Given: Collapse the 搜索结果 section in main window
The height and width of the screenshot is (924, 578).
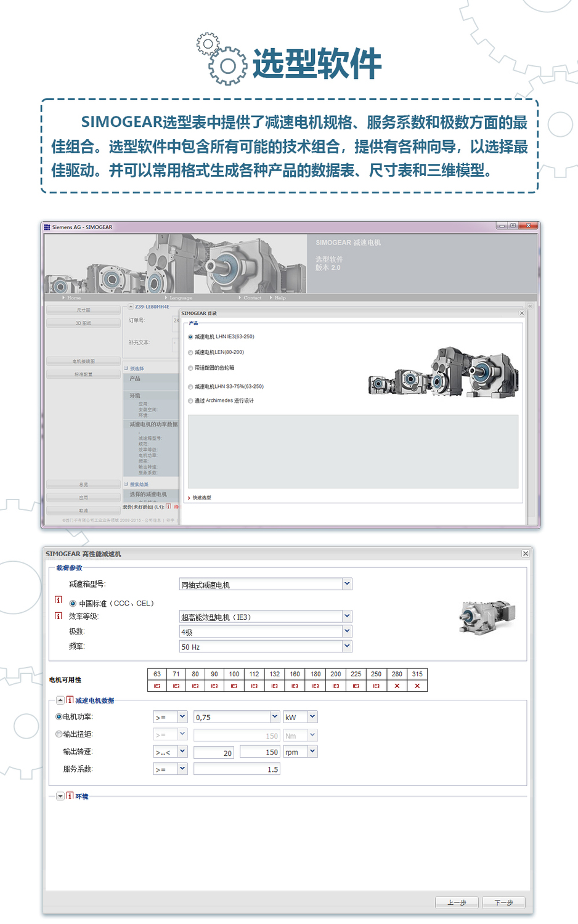Looking at the screenshot, I should pos(126,484).
